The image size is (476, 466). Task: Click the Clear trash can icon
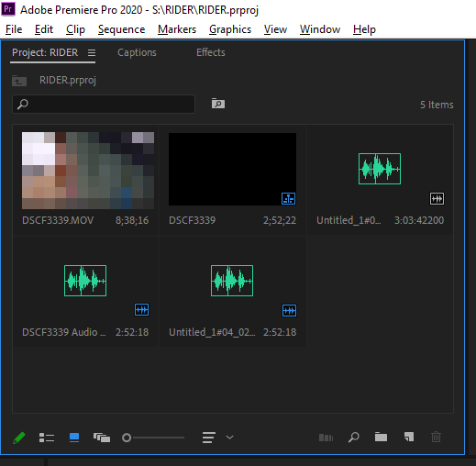click(x=436, y=437)
